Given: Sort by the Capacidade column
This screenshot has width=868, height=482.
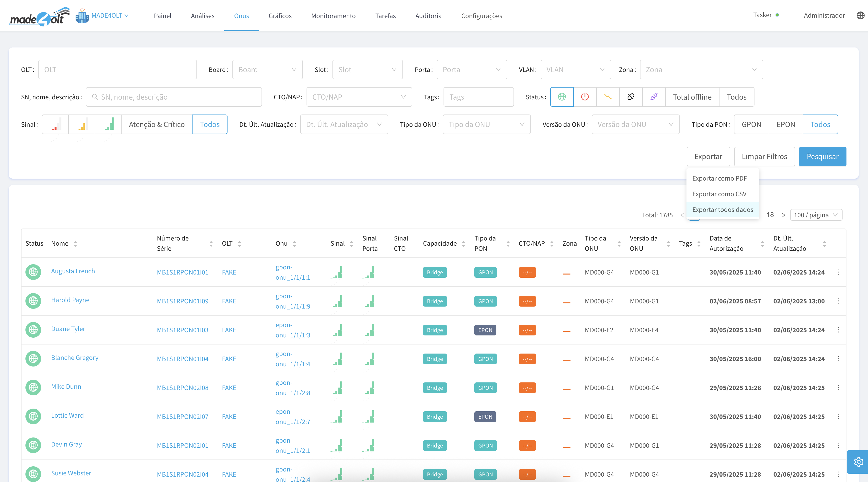Looking at the screenshot, I should [x=464, y=244].
